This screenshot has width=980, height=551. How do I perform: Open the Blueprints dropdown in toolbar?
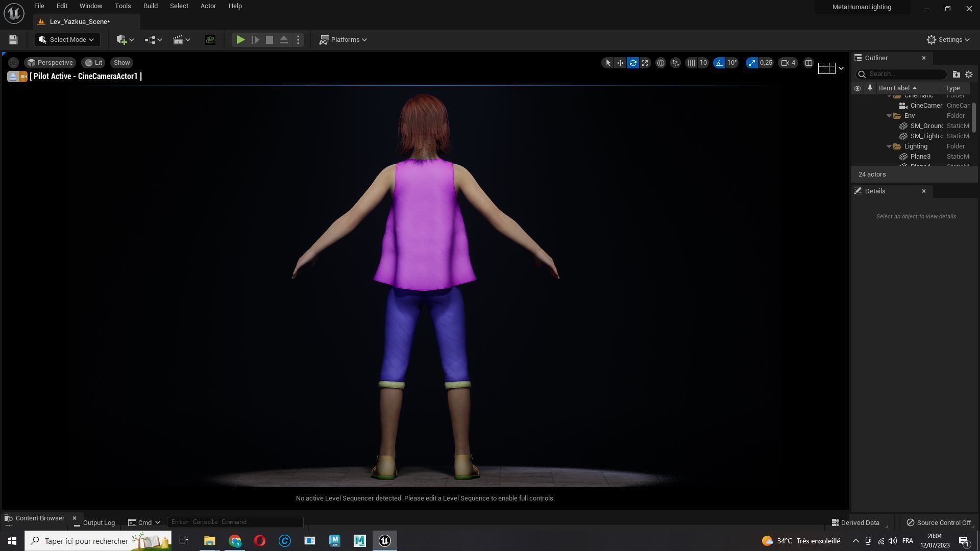[x=153, y=40]
